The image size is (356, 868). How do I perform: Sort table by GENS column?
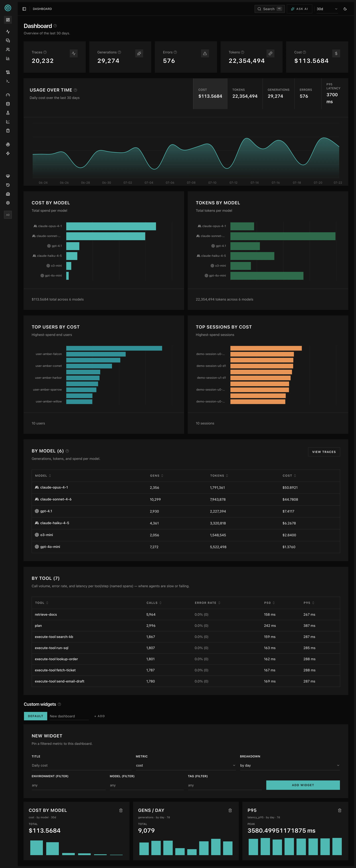[x=157, y=476]
